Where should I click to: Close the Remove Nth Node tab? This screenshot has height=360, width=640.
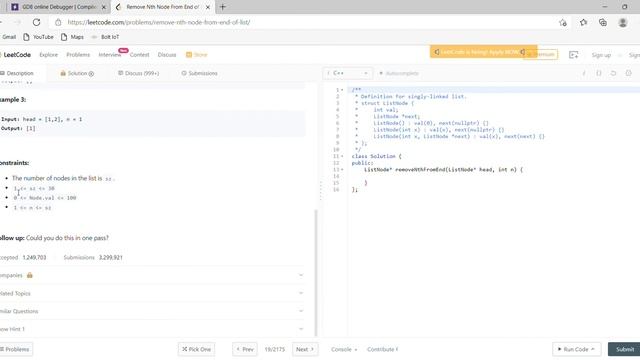[208, 7]
